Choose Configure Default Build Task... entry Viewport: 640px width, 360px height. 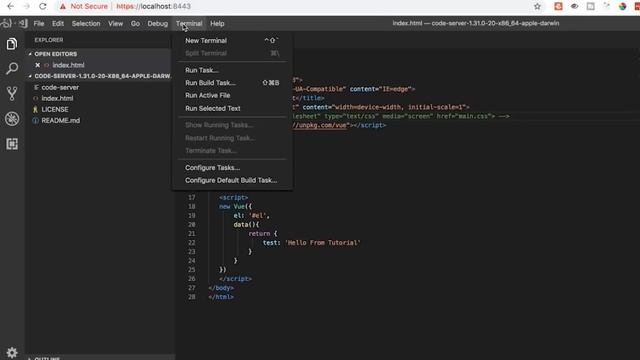pos(232,180)
